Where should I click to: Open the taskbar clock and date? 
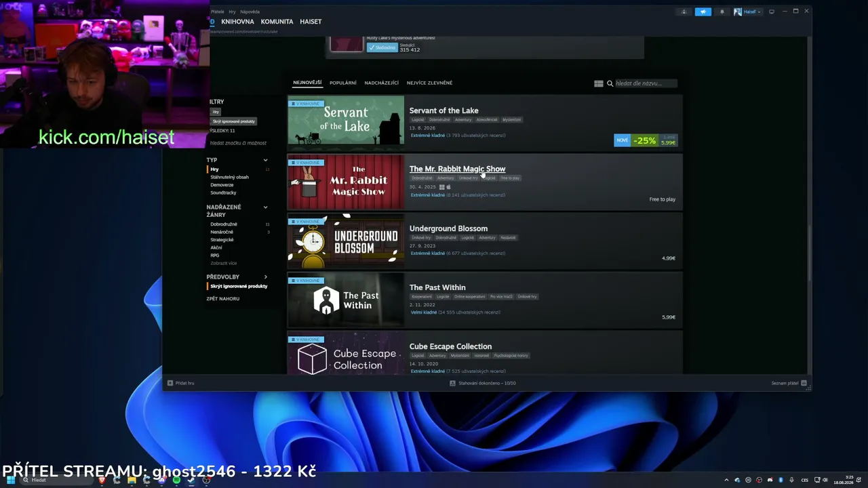click(x=843, y=480)
